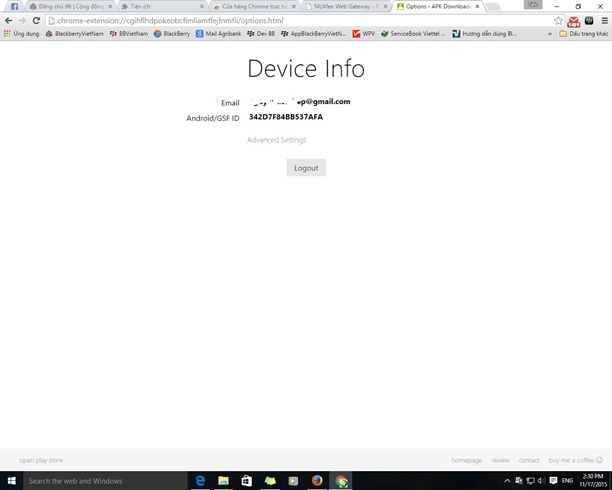Click the browser back arrow
This screenshot has width=612, height=490.
pyautogui.click(x=9, y=20)
